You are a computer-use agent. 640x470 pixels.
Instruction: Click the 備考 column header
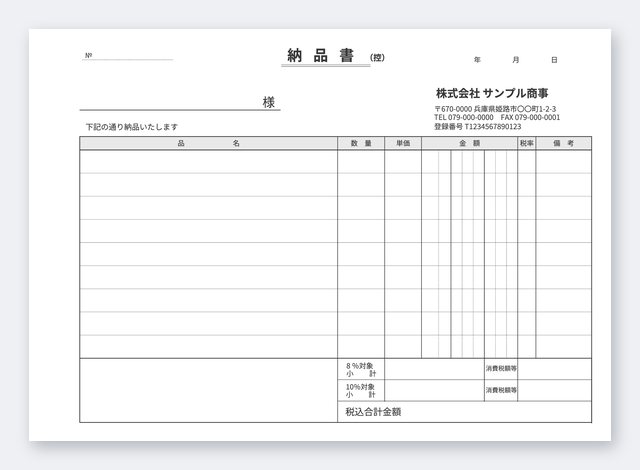[564, 143]
